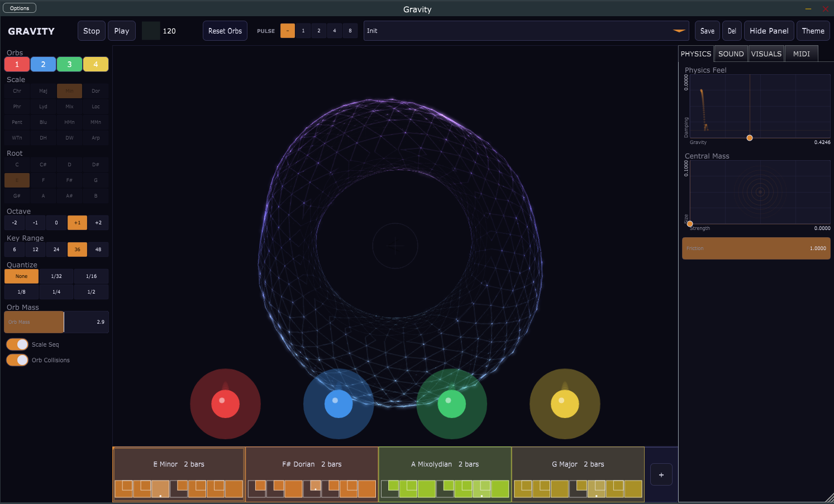Set pulse division to 2
Screen dimensions: 834x504
tap(318, 31)
